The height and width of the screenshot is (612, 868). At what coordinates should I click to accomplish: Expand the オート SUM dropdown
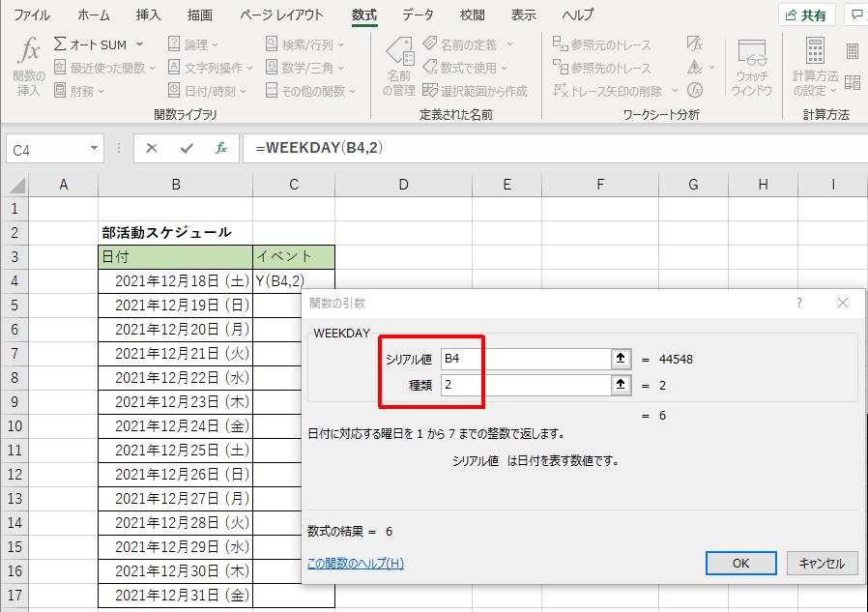(139, 44)
